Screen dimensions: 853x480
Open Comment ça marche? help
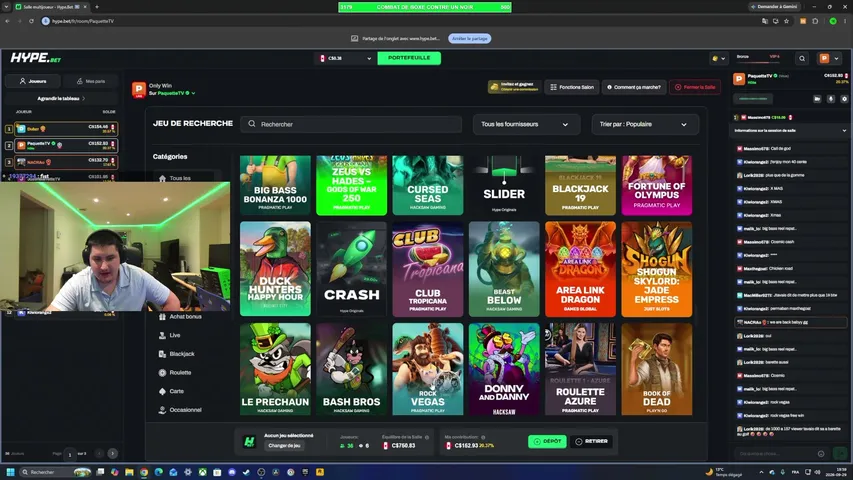coord(634,87)
